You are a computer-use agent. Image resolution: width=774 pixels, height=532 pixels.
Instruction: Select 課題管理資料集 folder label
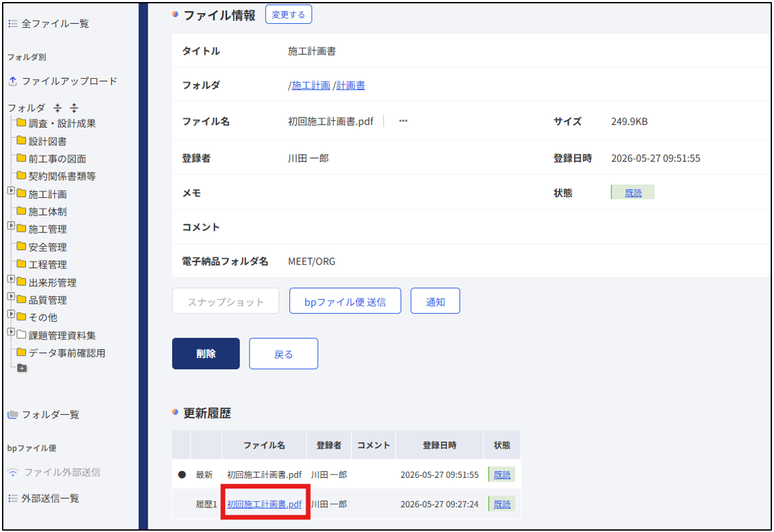[x=62, y=335]
